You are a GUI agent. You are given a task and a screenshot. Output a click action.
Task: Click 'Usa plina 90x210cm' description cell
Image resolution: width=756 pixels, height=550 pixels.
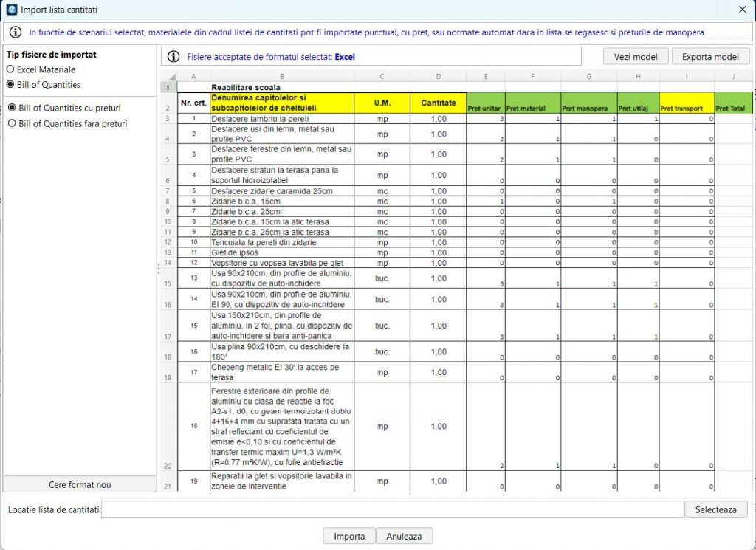282,351
